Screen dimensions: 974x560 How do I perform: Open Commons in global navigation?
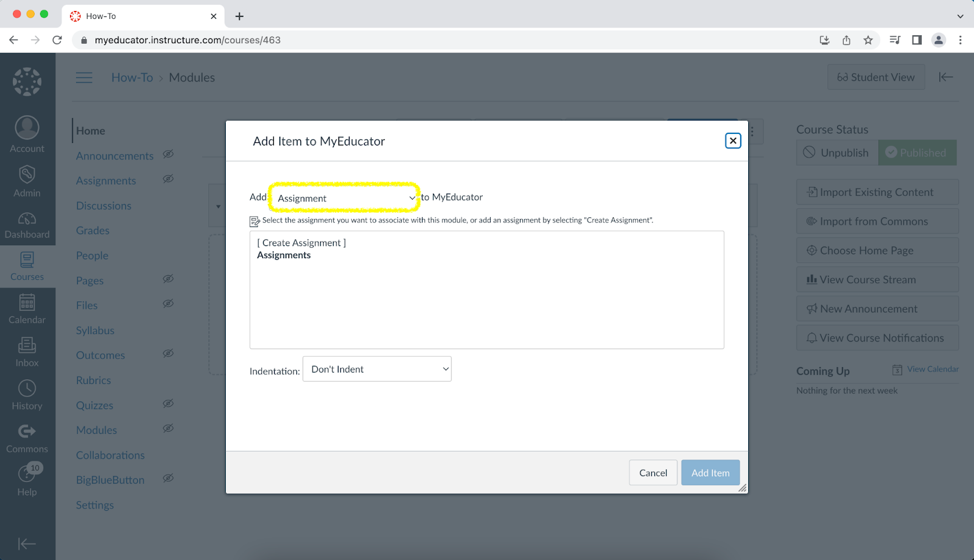27,439
